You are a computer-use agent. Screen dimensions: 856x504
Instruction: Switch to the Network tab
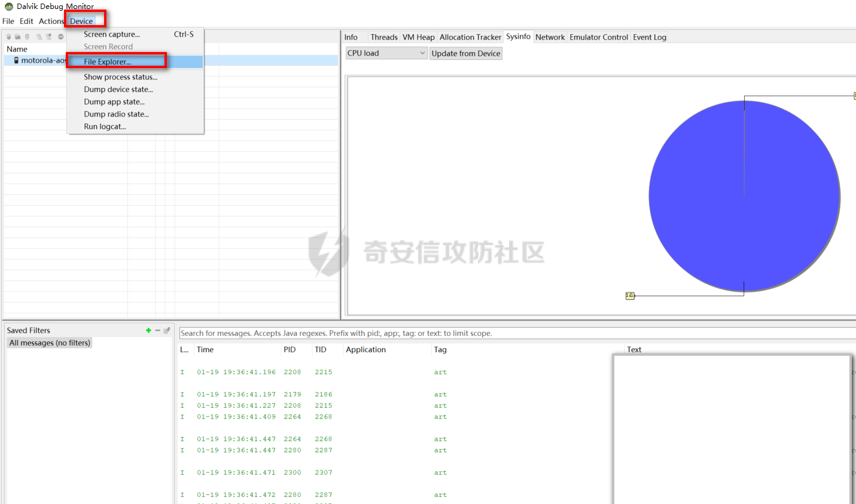(x=550, y=37)
